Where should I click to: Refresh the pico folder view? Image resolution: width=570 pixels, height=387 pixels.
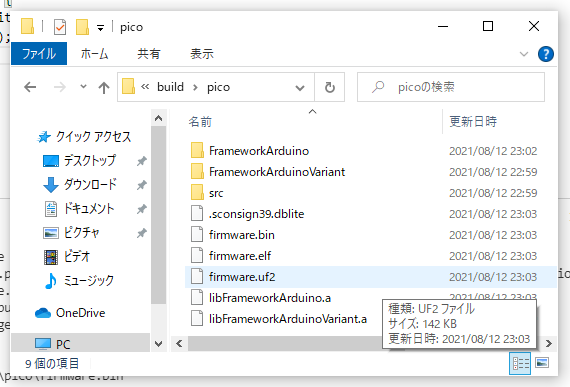coord(329,87)
